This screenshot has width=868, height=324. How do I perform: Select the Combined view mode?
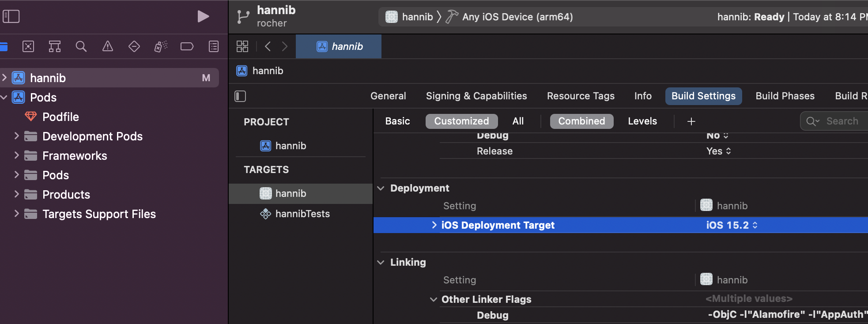[581, 121]
